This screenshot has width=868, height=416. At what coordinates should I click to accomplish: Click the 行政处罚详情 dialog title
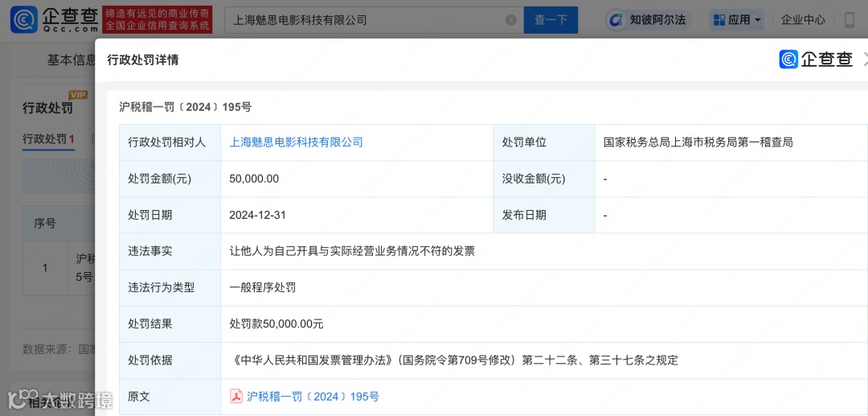tap(143, 60)
